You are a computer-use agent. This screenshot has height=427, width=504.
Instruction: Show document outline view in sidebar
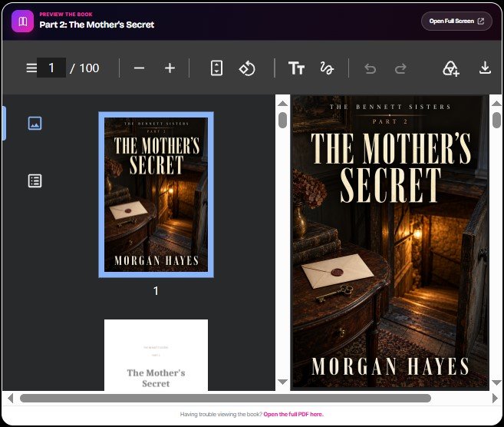(x=35, y=180)
